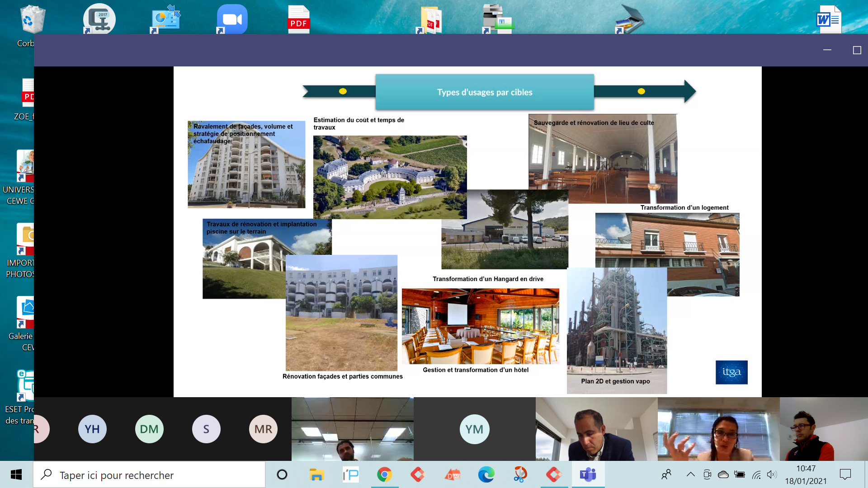868x488 pixels.
Task: Click the Cortana circle in the taskbar
Action: [x=282, y=474]
